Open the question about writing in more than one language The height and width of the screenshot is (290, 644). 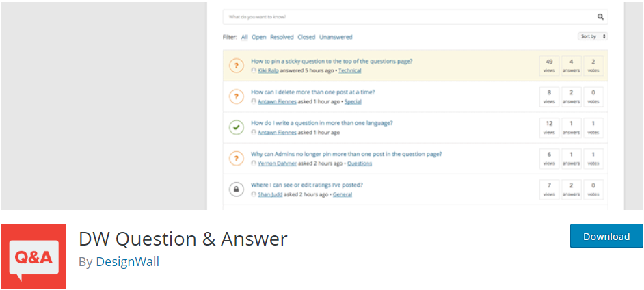(x=321, y=123)
